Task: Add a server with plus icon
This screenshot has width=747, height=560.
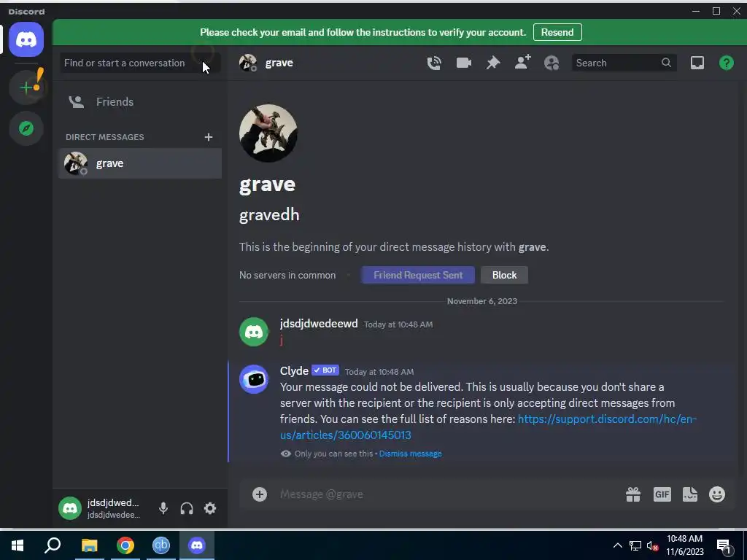Action: [26, 87]
